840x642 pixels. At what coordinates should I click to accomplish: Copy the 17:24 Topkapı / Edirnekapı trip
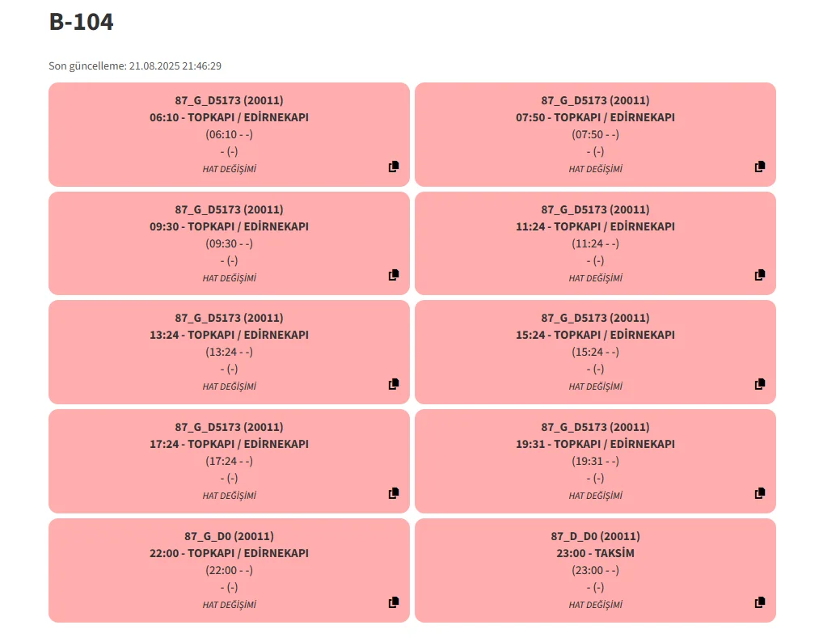click(x=394, y=493)
